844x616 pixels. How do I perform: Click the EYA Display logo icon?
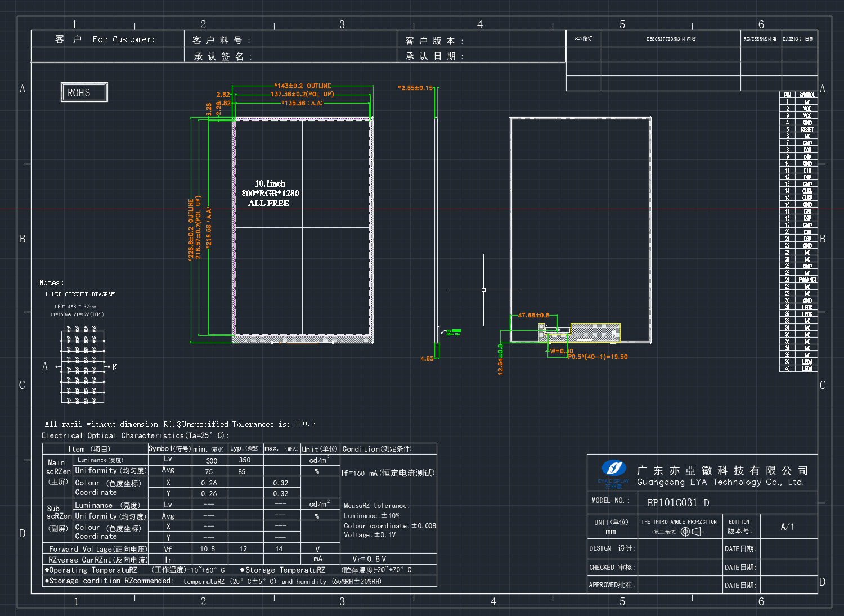[613, 468]
